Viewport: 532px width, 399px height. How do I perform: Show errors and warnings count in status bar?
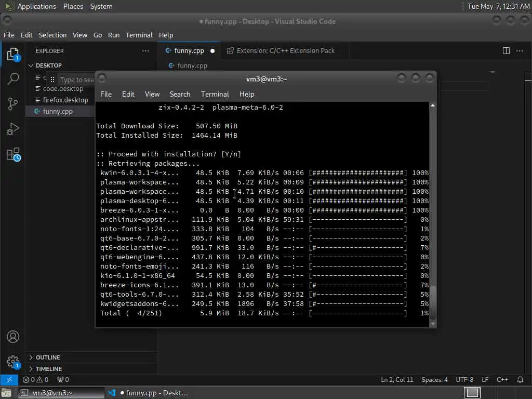(36, 380)
